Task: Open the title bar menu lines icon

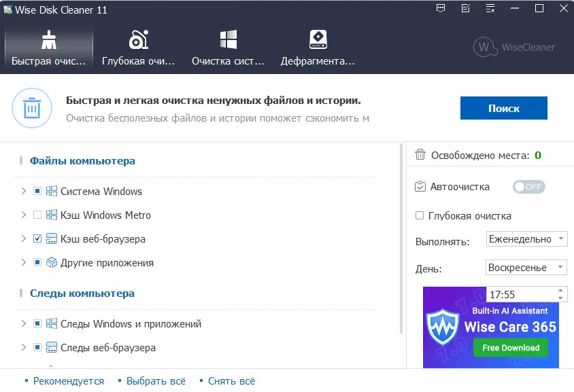Action: pyautogui.click(x=490, y=9)
